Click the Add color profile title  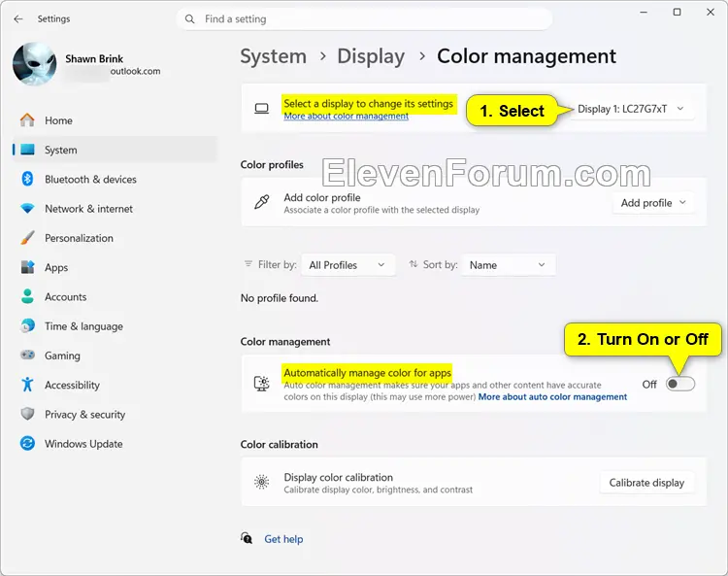pyautogui.click(x=321, y=197)
